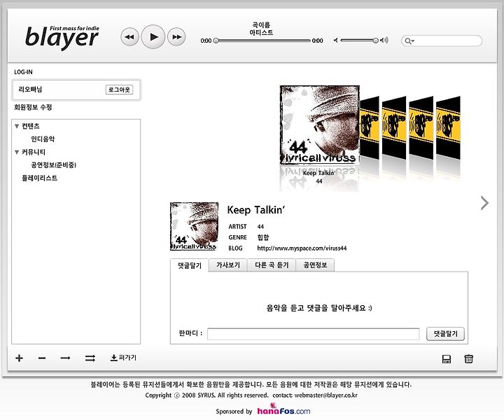The height and width of the screenshot is (420, 504).
Task: Click the webmaster@blayer.co.kr contact email
Action: pyautogui.click(x=326, y=395)
